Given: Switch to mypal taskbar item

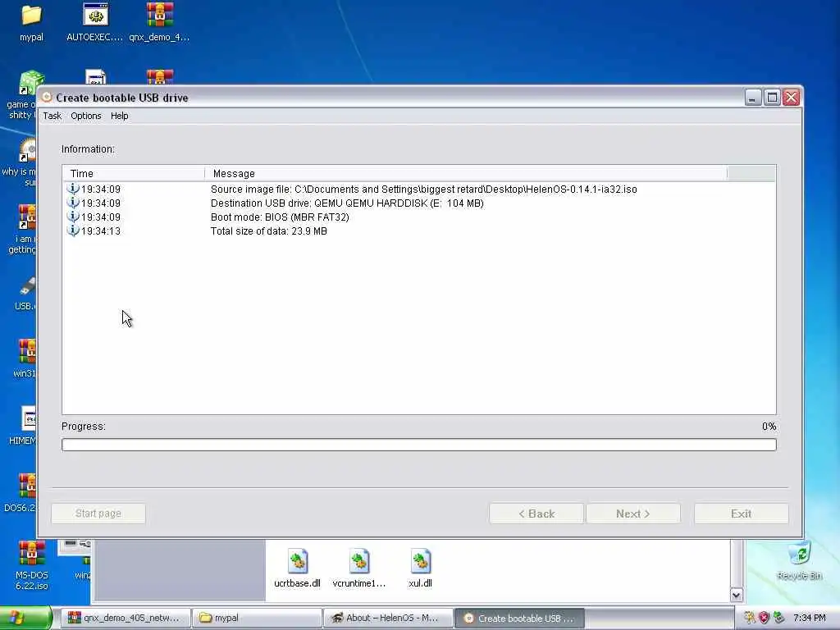Looking at the screenshot, I should 257,618.
